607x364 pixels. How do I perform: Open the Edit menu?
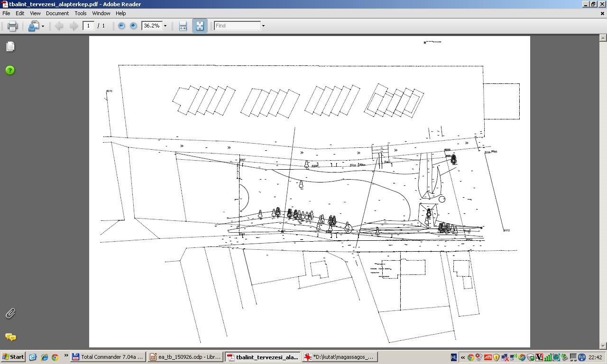point(20,13)
